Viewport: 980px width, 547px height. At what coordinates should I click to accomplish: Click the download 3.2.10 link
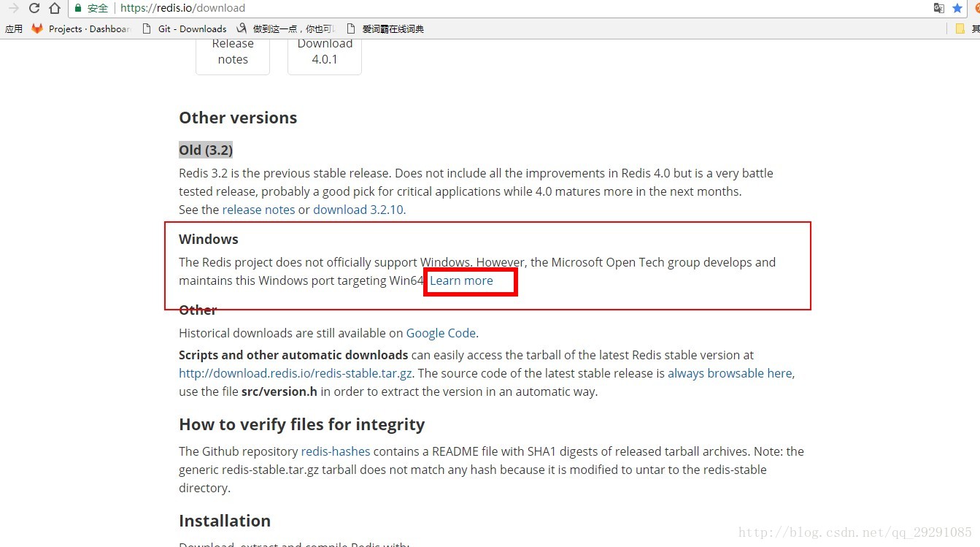pyautogui.click(x=358, y=210)
